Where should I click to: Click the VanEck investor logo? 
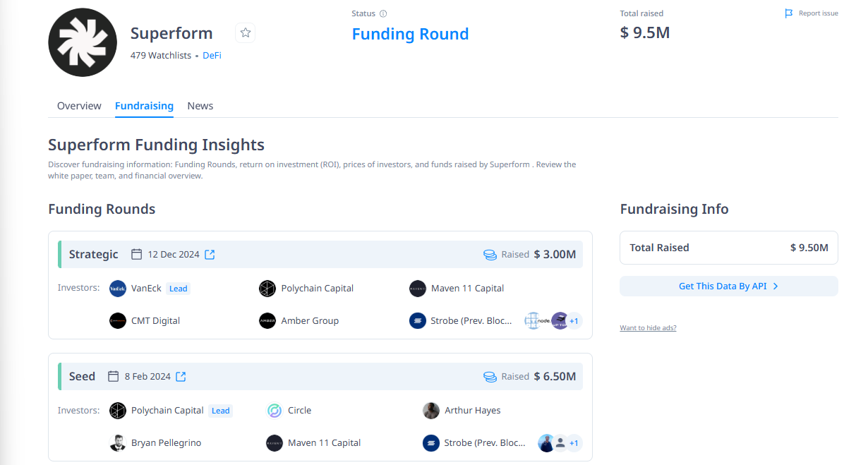pos(118,289)
